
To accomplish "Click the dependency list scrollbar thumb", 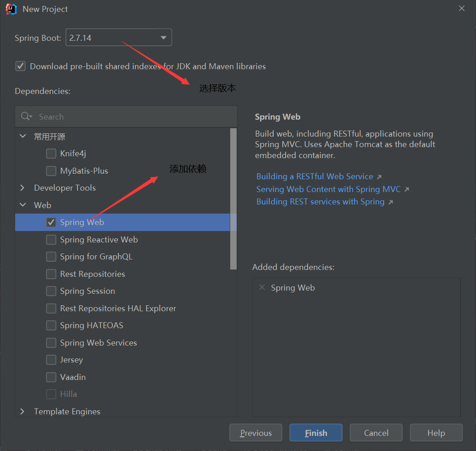I will [x=233, y=199].
